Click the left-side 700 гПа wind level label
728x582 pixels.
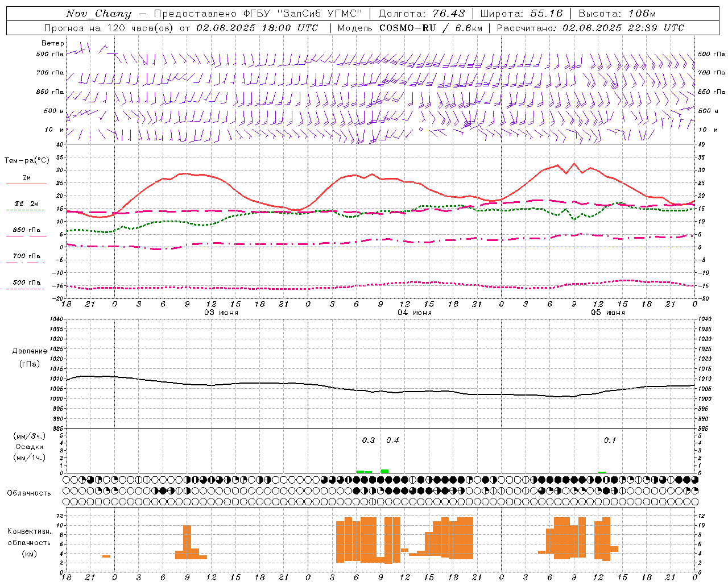pos(50,73)
